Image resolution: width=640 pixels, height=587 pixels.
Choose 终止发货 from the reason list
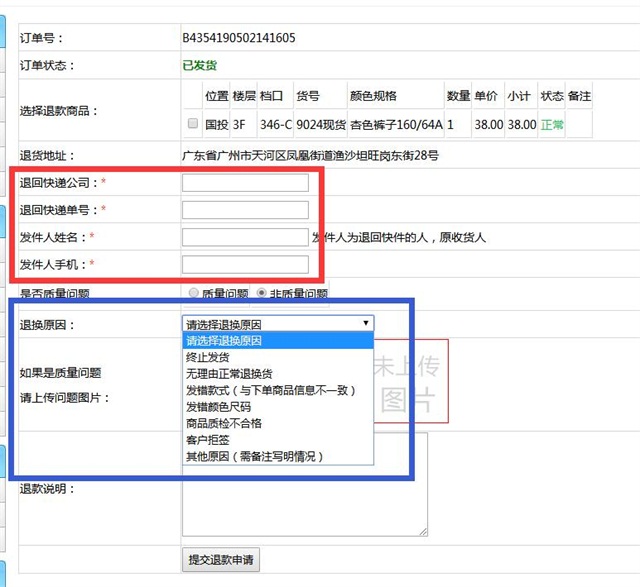[278, 357]
